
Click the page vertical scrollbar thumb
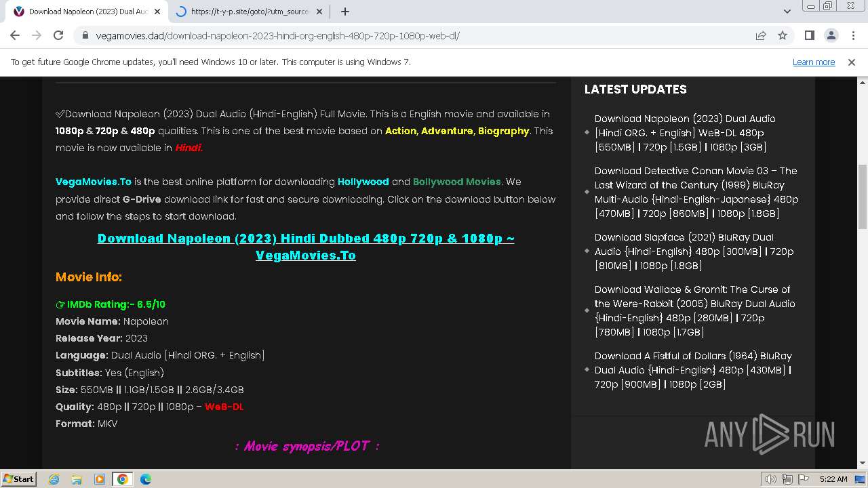863,197
